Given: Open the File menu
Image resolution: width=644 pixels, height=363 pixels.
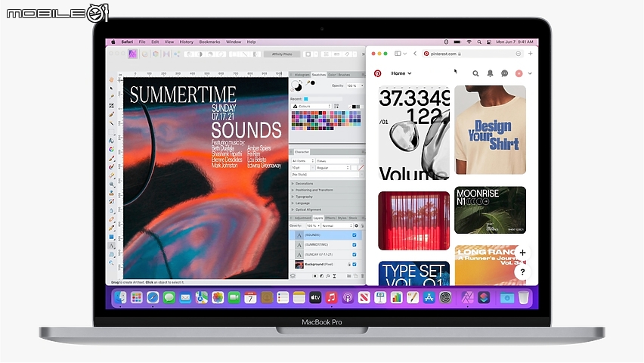Looking at the screenshot, I should pos(141,42).
